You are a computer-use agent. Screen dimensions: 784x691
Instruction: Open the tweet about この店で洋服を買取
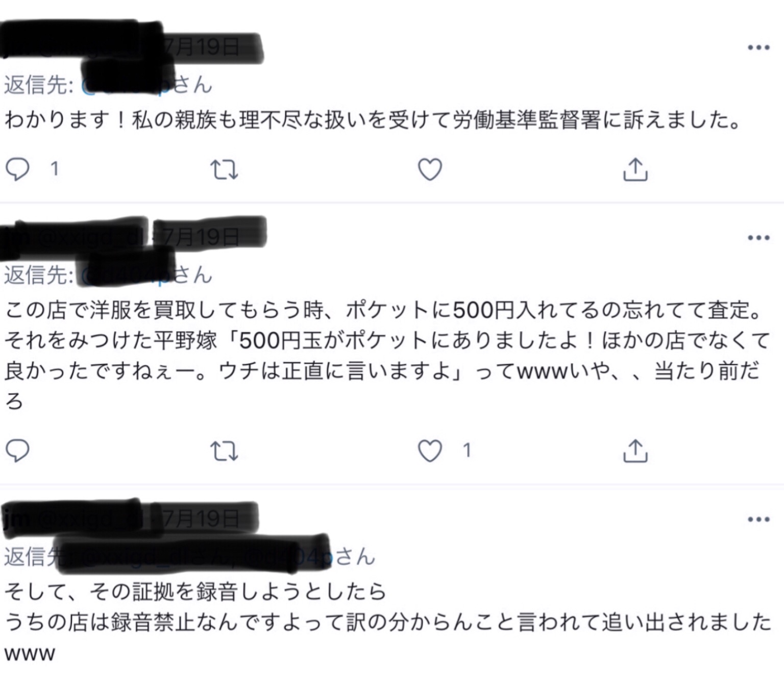tap(388, 355)
